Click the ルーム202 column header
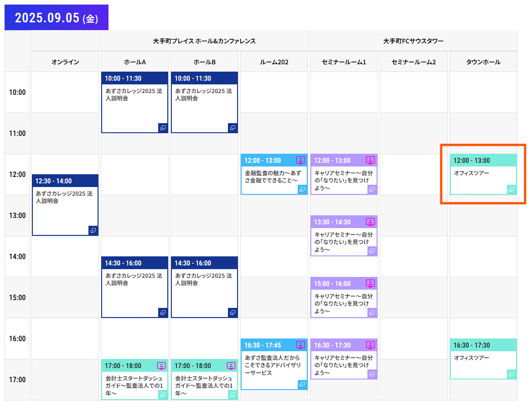Image resolution: width=532 pixels, height=411 pixels. click(x=274, y=62)
